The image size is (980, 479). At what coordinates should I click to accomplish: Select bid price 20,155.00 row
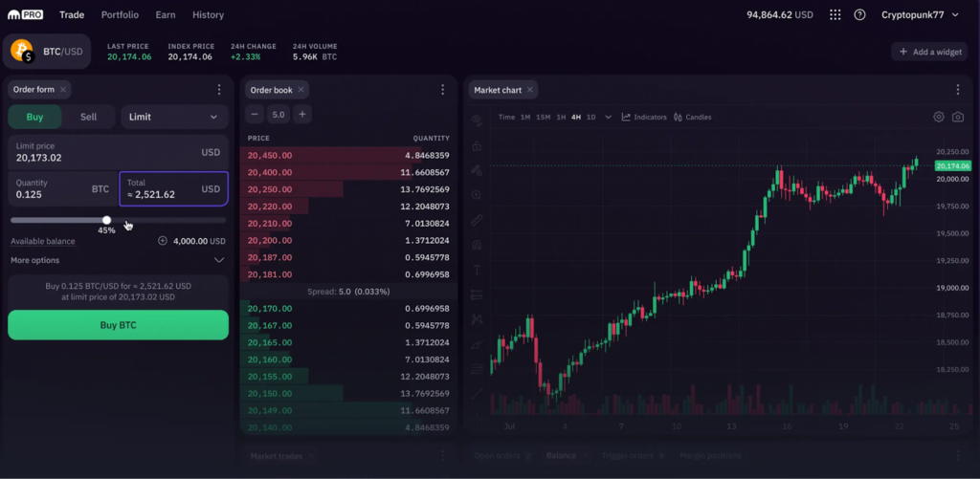pyautogui.click(x=348, y=377)
